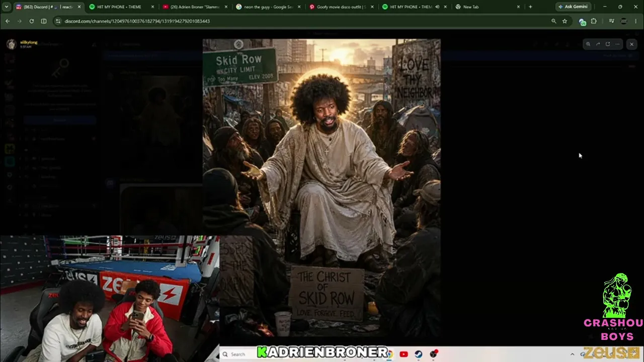Expand the tab search dropdown arrow
This screenshot has width=644, height=362.
pos(7,7)
